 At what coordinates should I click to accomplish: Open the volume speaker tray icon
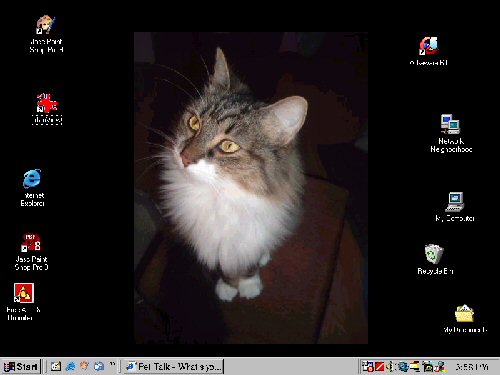[x=390, y=367]
